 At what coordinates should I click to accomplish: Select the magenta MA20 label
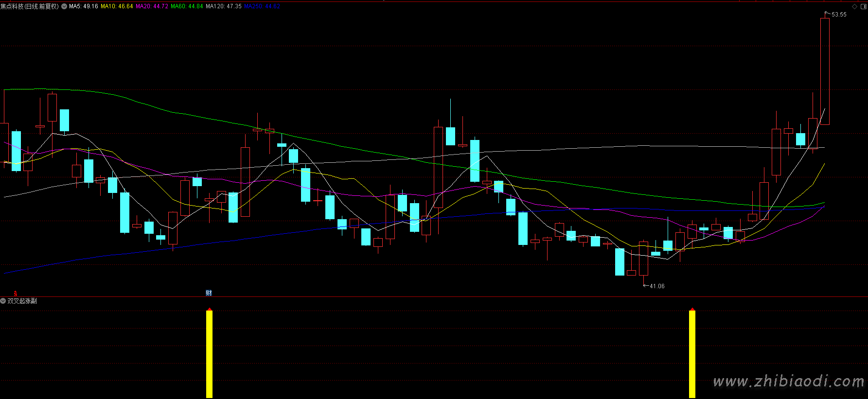point(152,6)
